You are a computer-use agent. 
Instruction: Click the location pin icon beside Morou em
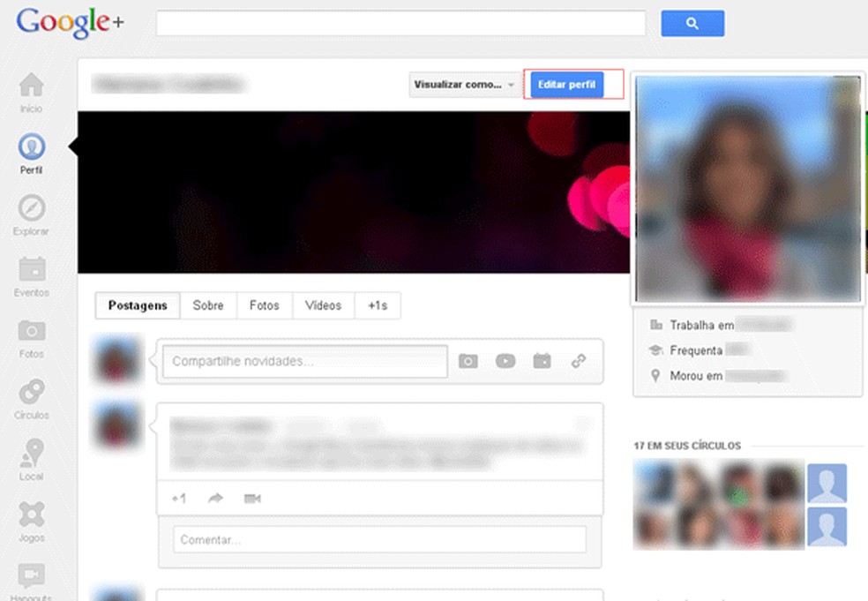[655, 376]
